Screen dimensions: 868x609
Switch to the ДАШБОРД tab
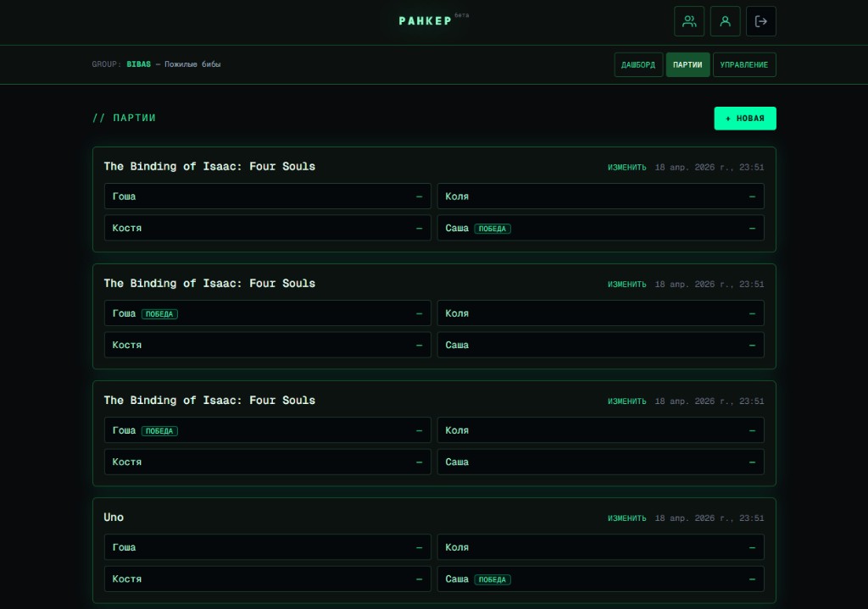(x=638, y=65)
